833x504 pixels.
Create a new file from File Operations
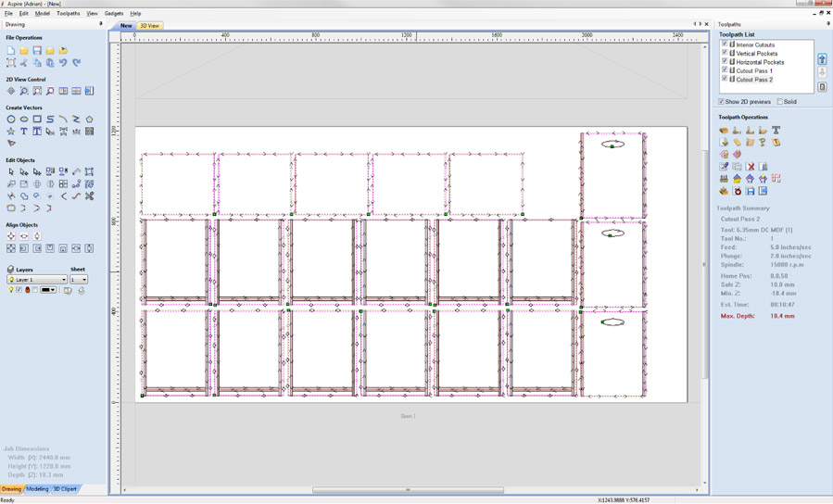tap(10, 50)
